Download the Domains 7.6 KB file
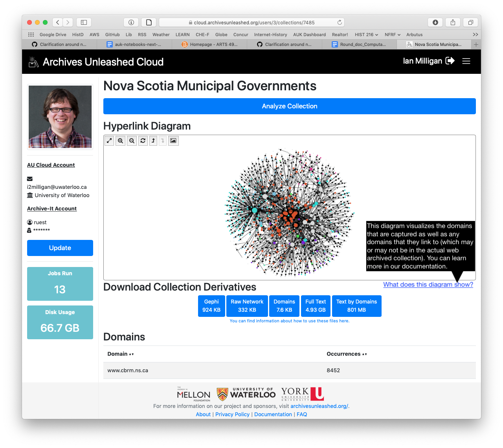 pos(285,306)
